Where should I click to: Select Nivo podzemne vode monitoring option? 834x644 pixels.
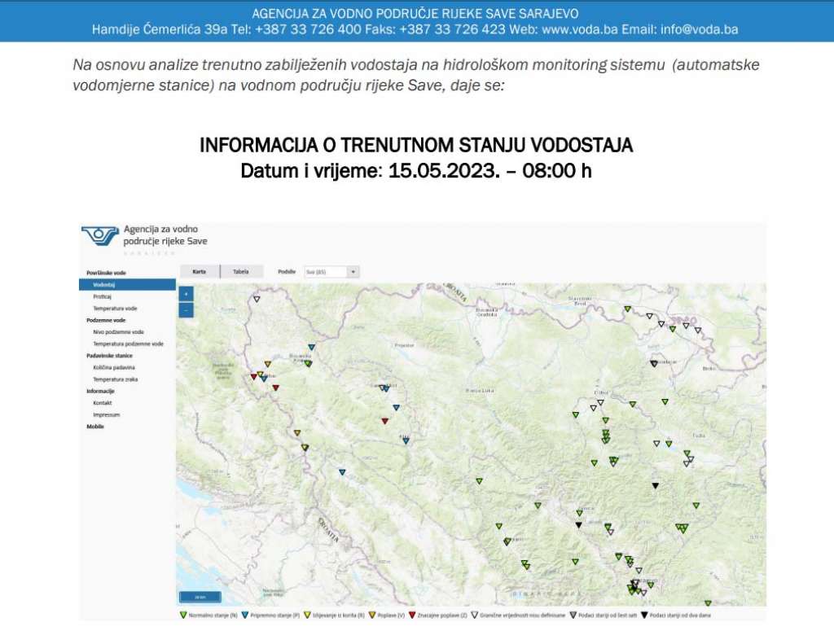pyautogui.click(x=117, y=331)
